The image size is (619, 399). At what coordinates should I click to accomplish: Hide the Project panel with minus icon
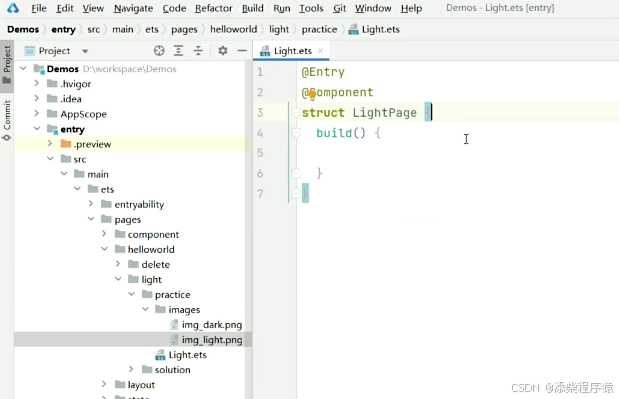[242, 51]
